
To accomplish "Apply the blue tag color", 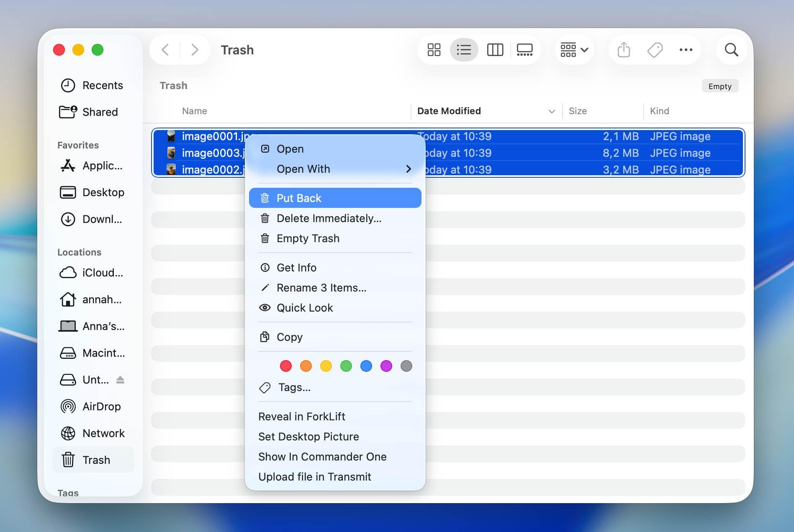I will (x=366, y=366).
